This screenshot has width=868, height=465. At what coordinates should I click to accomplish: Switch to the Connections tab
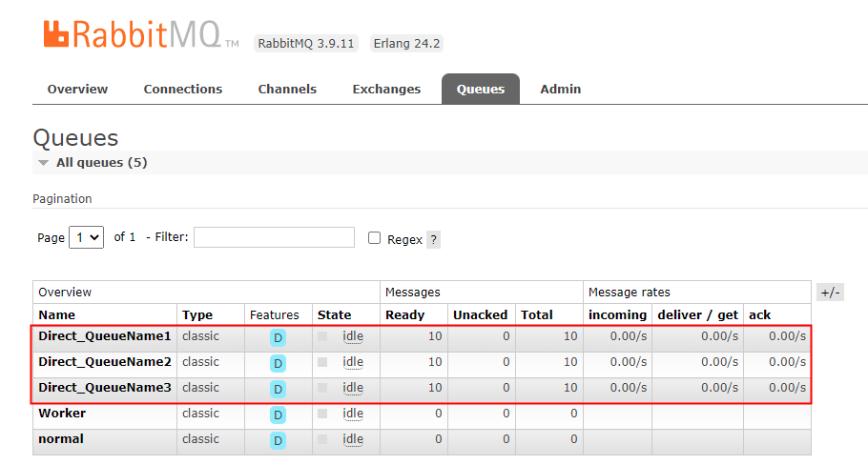[183, 89]
